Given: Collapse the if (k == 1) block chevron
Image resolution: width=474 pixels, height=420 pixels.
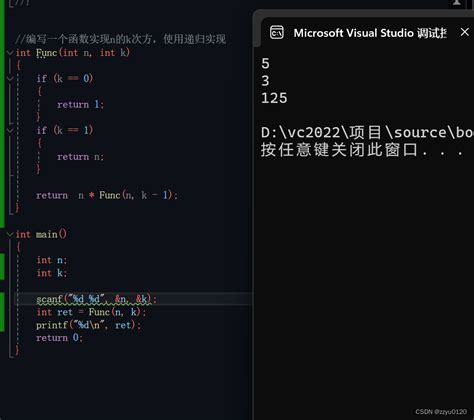Looking at the screenshot, I should point(10,130).
